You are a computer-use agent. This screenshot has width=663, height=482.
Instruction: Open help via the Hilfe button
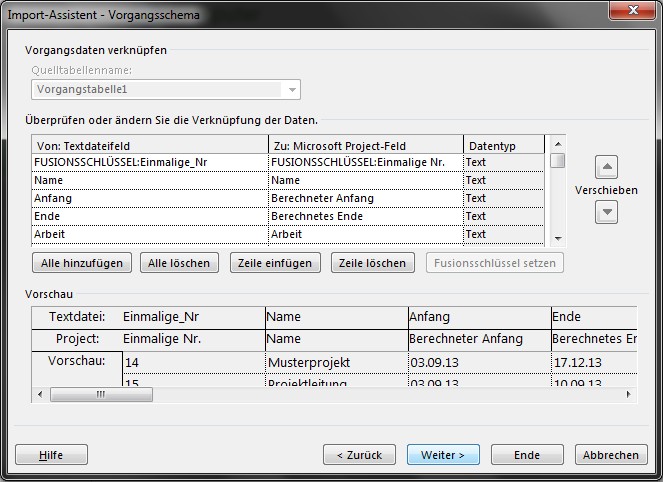[x=51, y=455]
